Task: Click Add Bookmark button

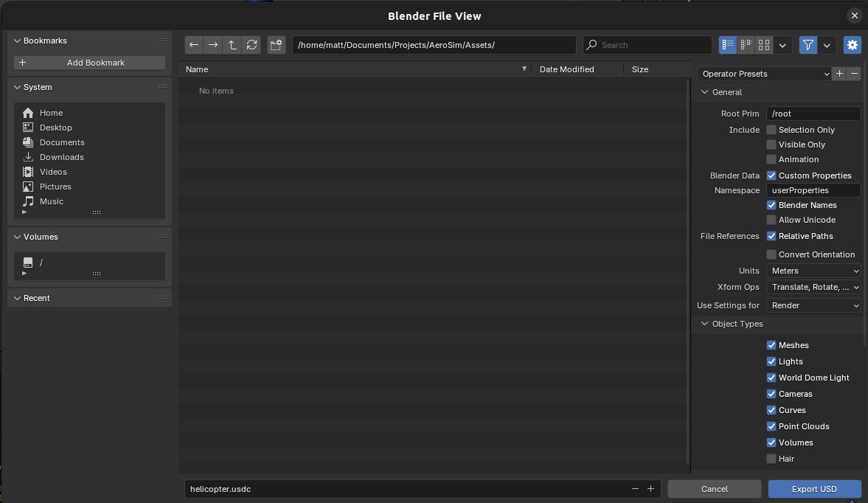Action: pyautogui.click(x=90, y=63)
